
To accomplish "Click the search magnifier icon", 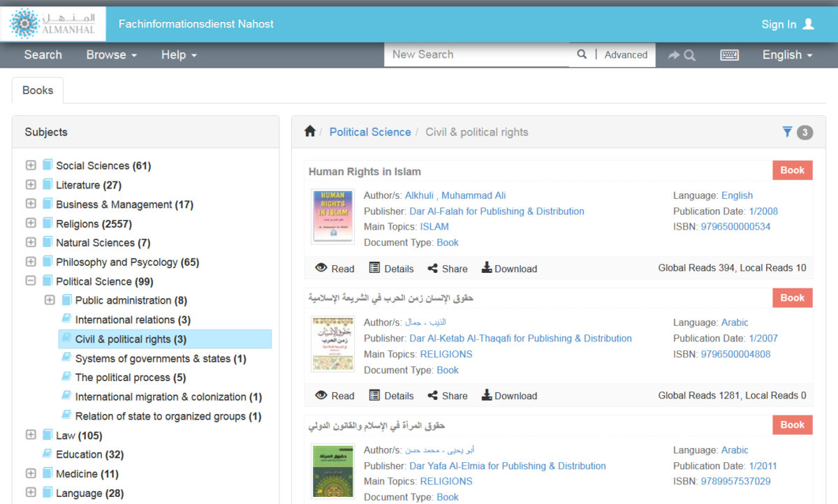I will pos(582,54).
